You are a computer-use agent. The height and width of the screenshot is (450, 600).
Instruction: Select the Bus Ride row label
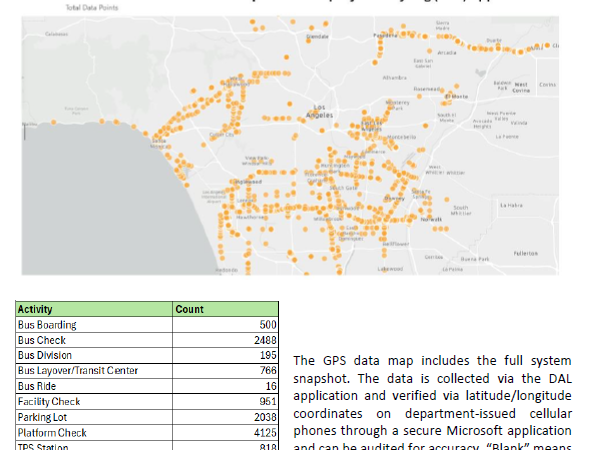pyautogui.click(x=38, y=386)
